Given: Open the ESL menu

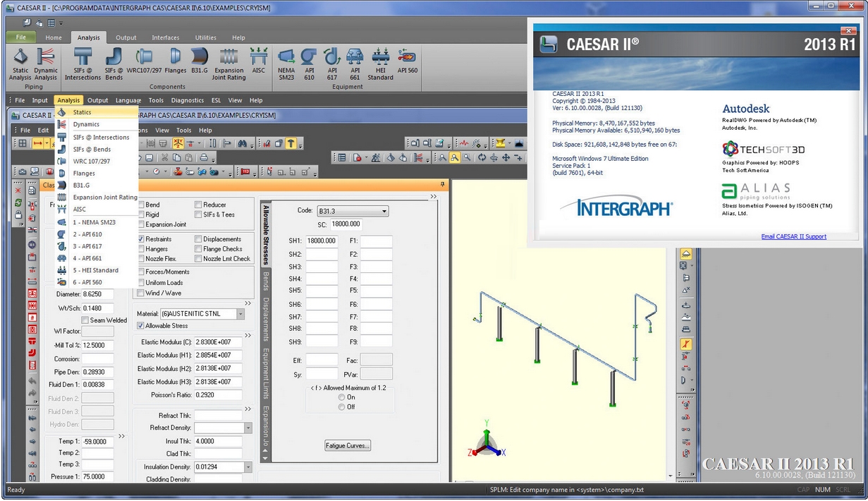Looking at the screenshot, I should (216, 100).
